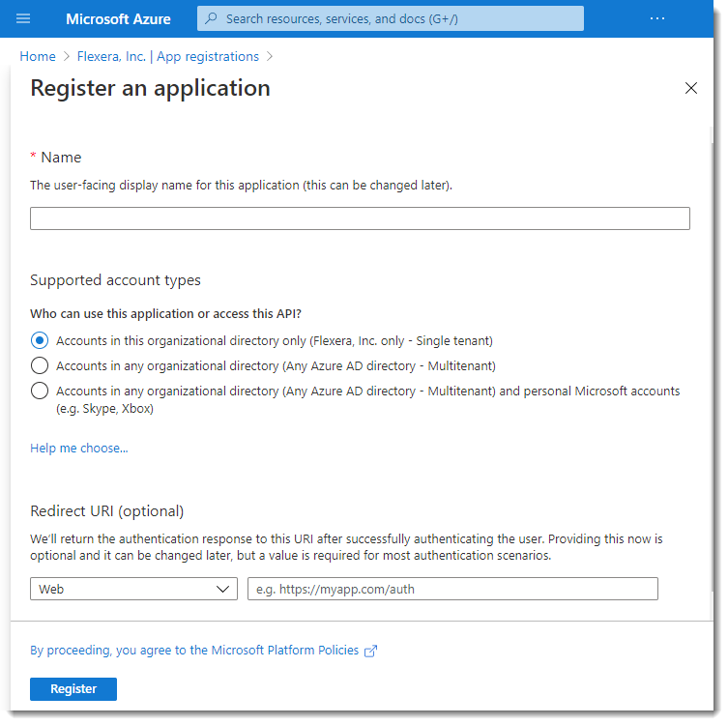Open Flexera, Inc. App registrations breadcrumb
This screenshot has height=725, width=728.
168,57
